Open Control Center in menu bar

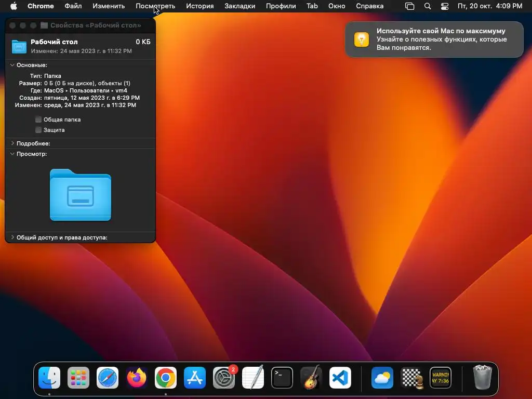(445, 6)
